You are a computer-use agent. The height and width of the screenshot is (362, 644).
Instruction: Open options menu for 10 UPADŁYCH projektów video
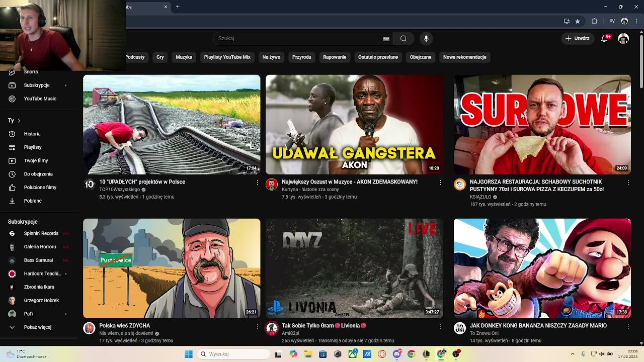[258, 182]
